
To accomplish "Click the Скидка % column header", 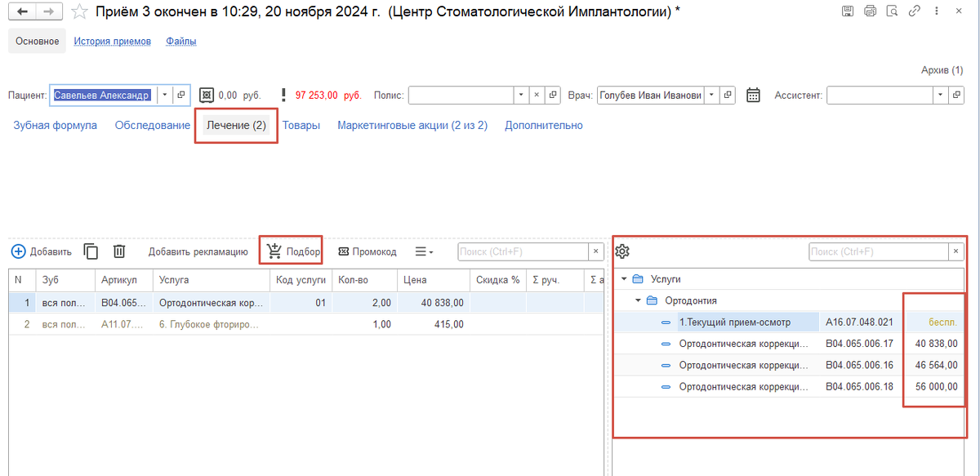I will pos(498,280).
